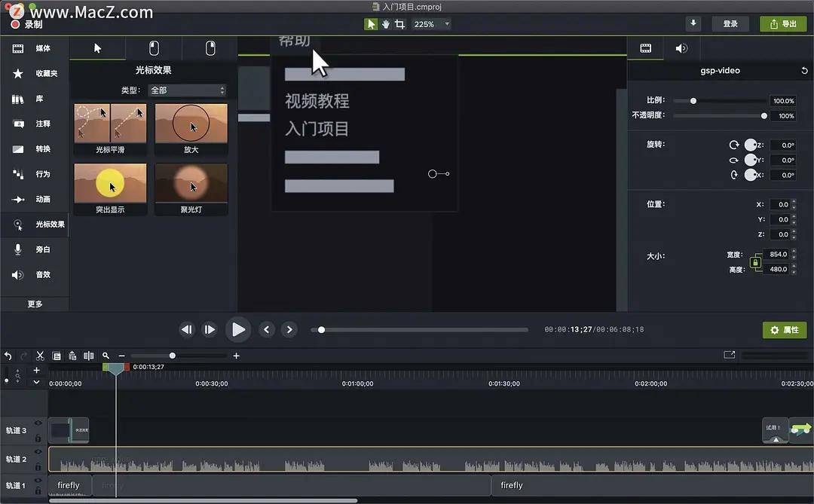
Task: Select the crop tool in canvas toolbar
Action: 399,24
